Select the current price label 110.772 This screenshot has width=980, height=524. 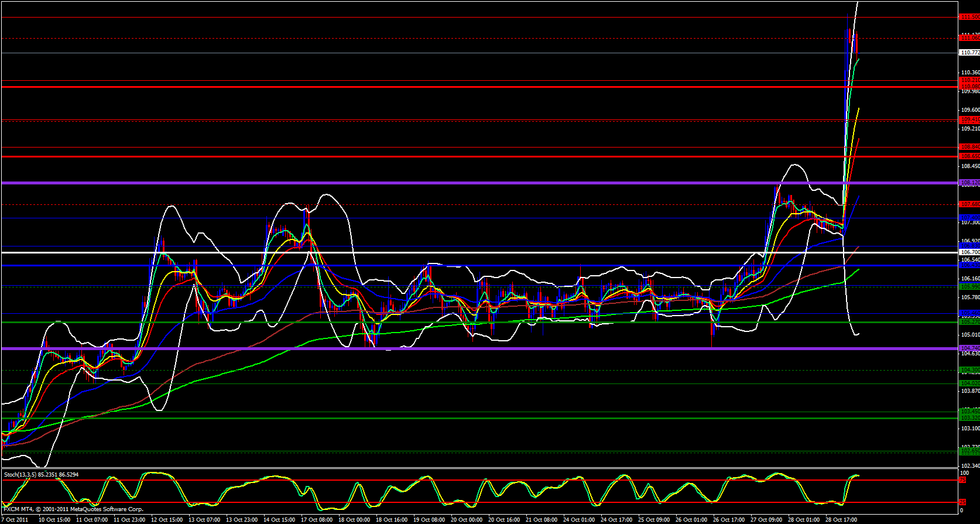coord(969,53)
